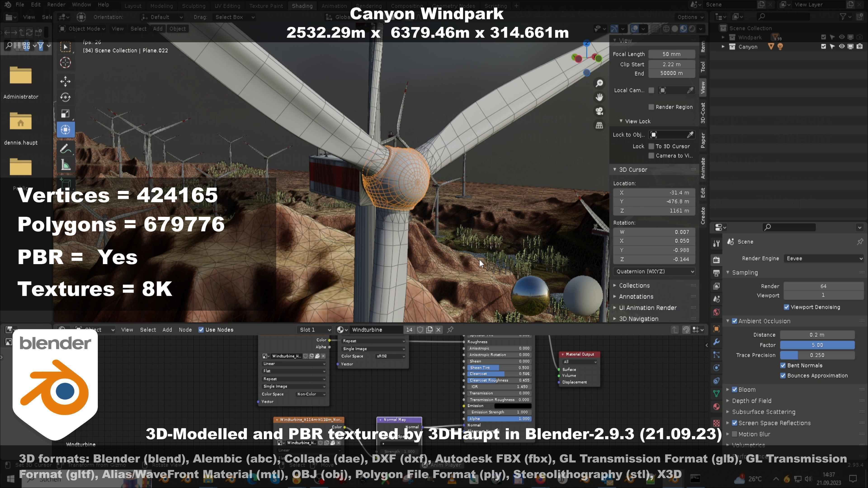Adjust the Ambient Occlusion Factor slider
This screenshot has height=488, width=868.
point(817,345)
